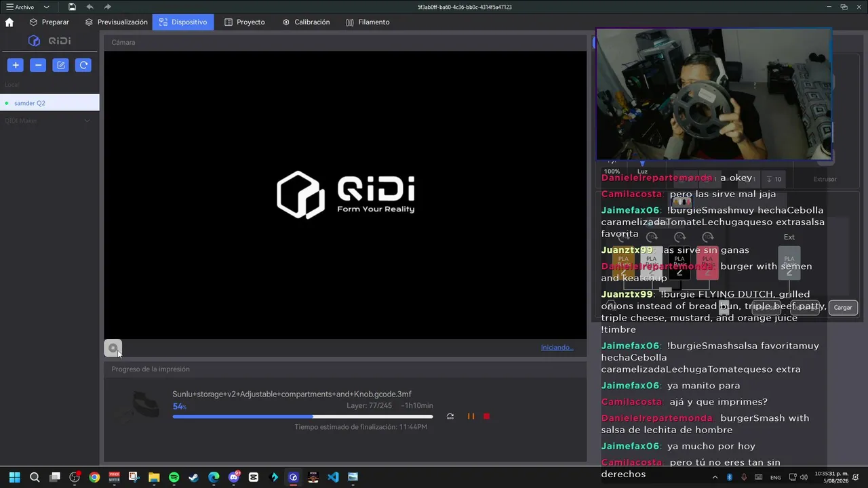Click the Cargar filament button
Image resolution: width=868 pixels, height=488 pixels.
[x=843, y=308]
